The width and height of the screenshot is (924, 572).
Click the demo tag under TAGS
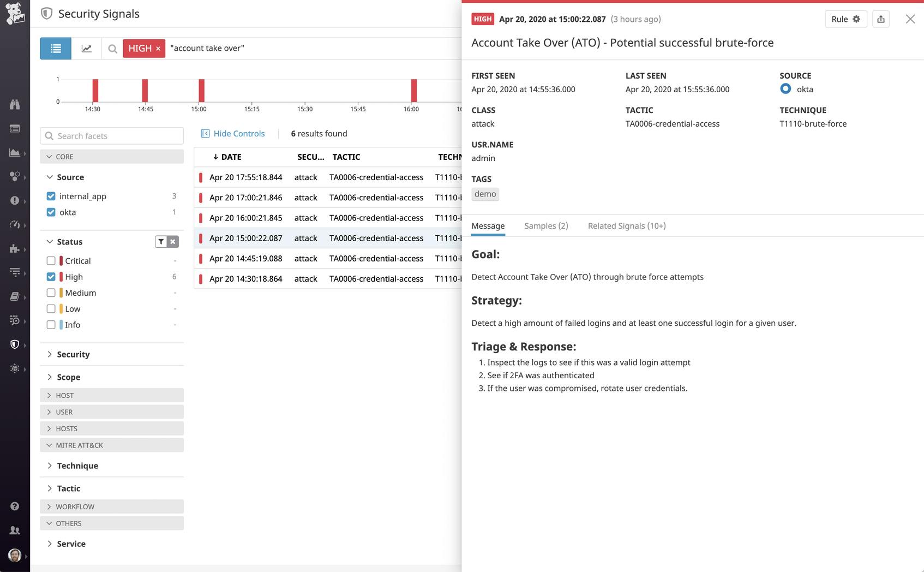coord(485,194)
